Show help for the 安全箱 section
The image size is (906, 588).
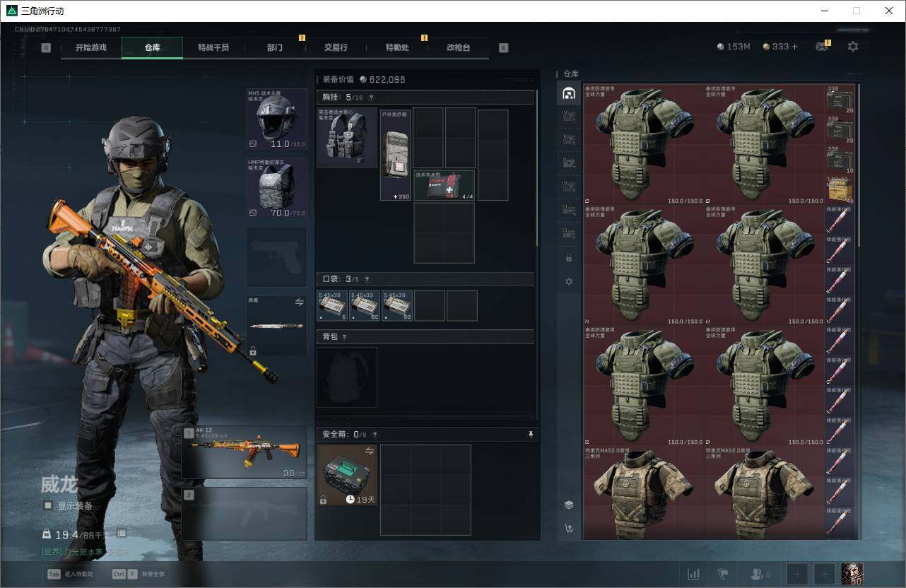(375, 435)
